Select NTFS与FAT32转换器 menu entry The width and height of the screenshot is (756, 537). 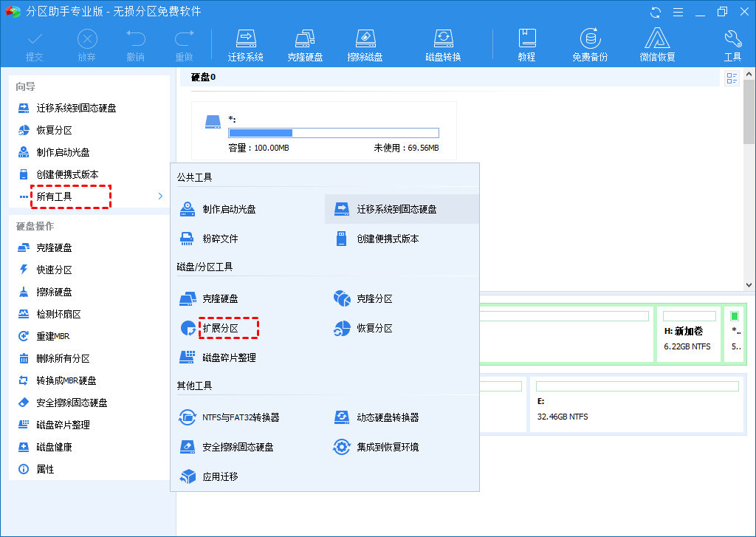[241, 417]
